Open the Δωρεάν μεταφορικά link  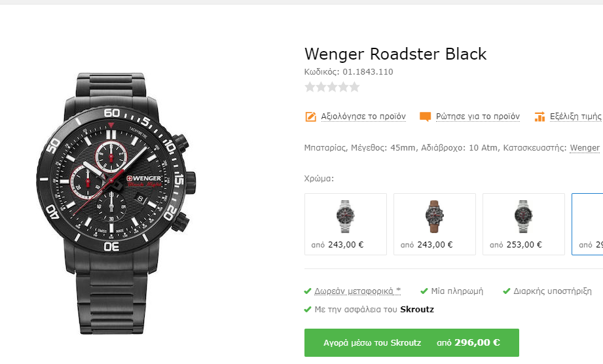(x=357, y=291)
